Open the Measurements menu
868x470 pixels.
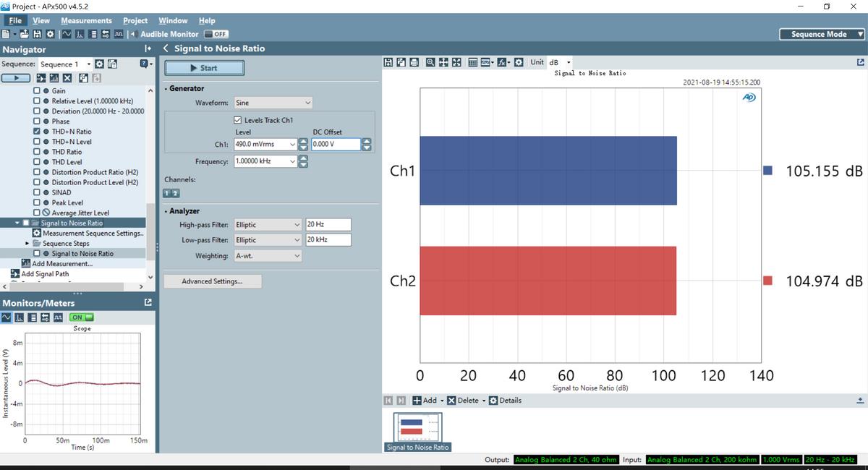click(x=86, y=20)
